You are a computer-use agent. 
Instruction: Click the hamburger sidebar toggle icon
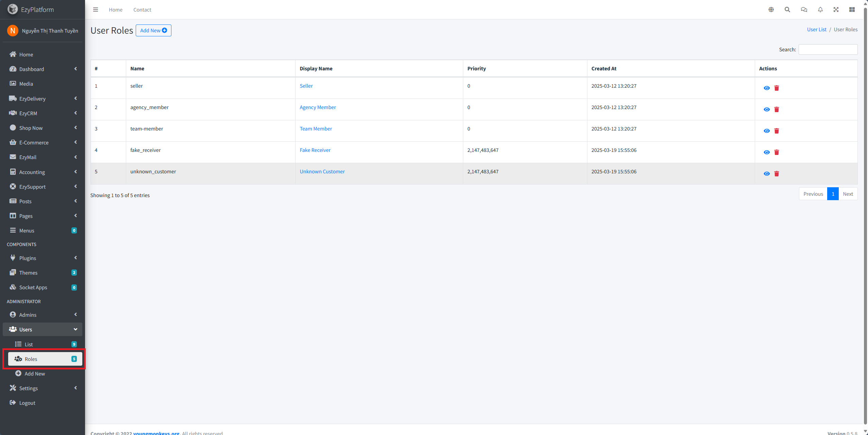[x=96, y=10]
